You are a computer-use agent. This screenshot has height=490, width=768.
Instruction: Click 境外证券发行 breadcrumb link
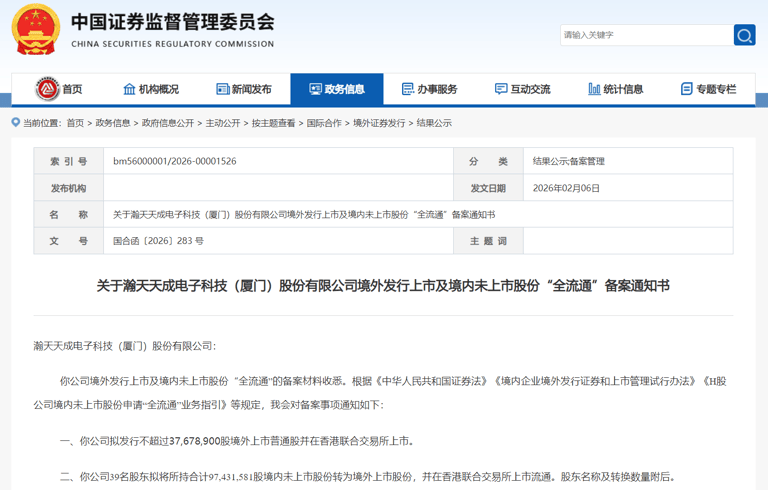pyautogui.click(x=379, y=123)
